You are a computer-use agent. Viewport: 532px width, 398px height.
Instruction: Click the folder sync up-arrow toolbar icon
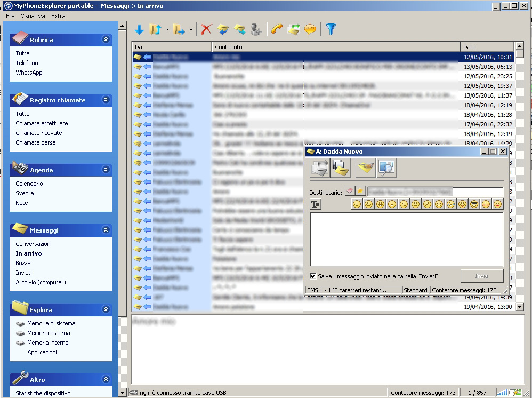(156, 29)
